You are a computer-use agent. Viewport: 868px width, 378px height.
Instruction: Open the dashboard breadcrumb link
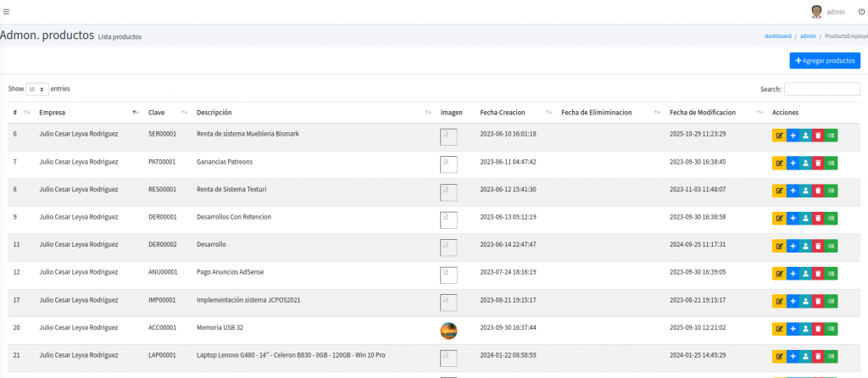pyautogui.click(x=777, y=36)
